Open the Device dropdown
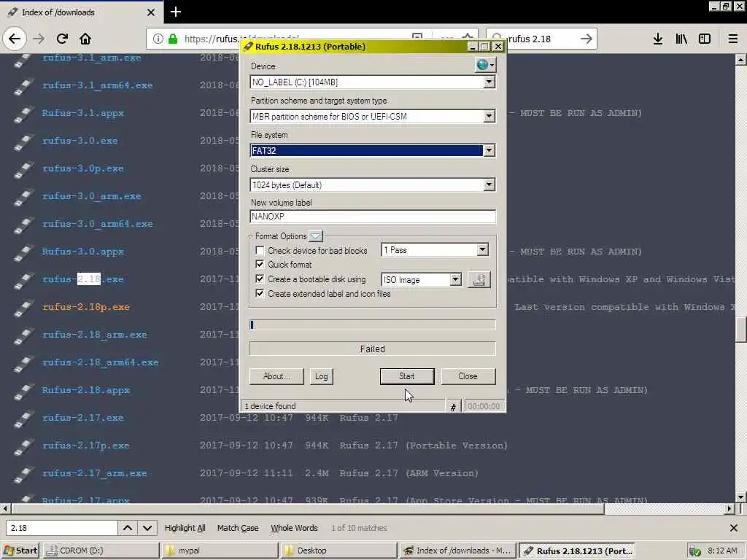The height and width of the screenshot is (560, 747). [489, 82]
